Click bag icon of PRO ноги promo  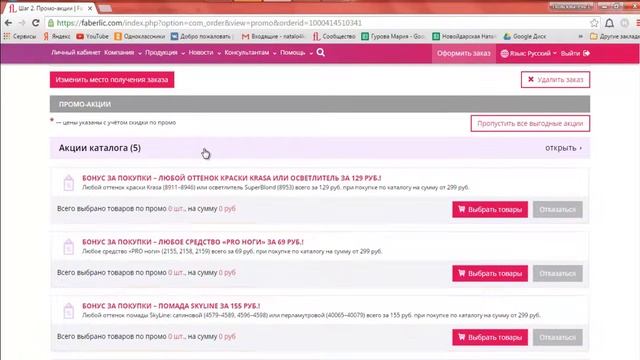69,247
